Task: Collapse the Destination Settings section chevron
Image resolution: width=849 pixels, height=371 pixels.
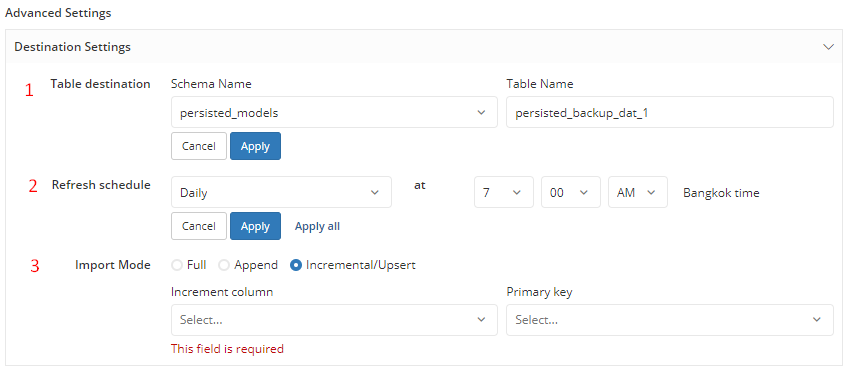Action: (828, 47)
